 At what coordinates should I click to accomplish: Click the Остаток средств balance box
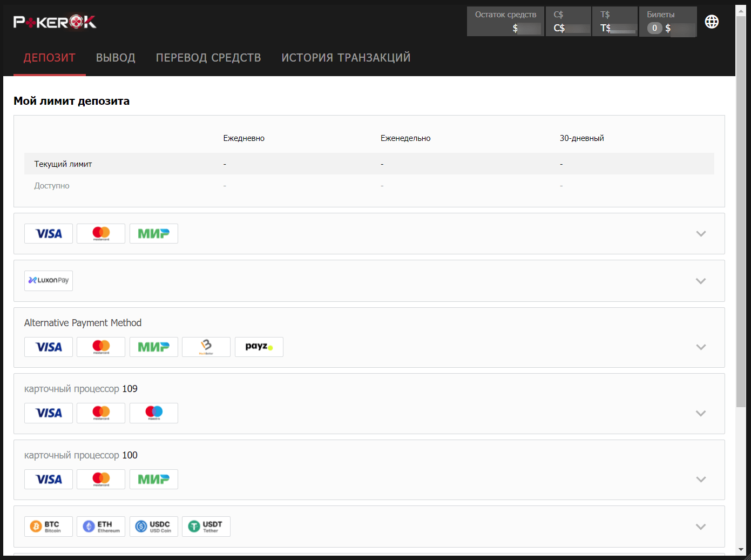[x=505, y=22]
